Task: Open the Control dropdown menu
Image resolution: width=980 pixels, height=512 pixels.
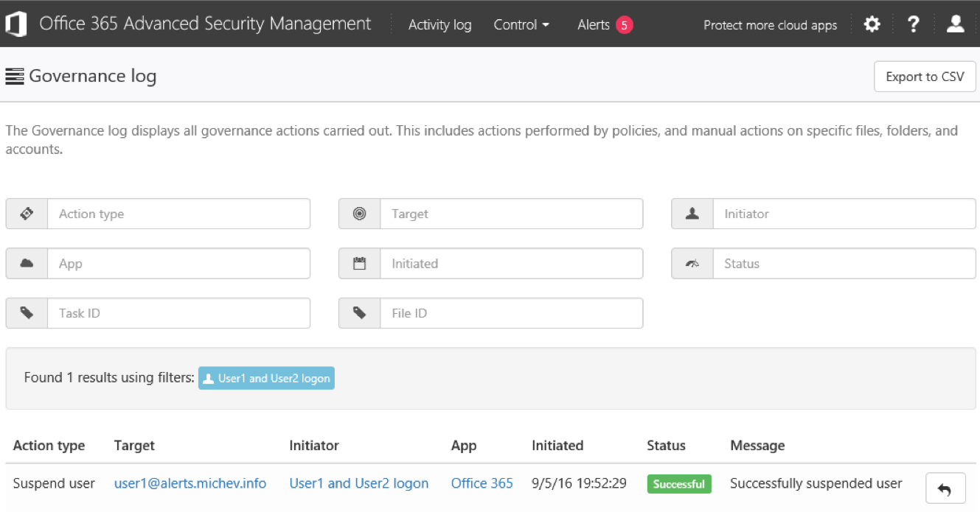Action: click(x=521, y=24)
